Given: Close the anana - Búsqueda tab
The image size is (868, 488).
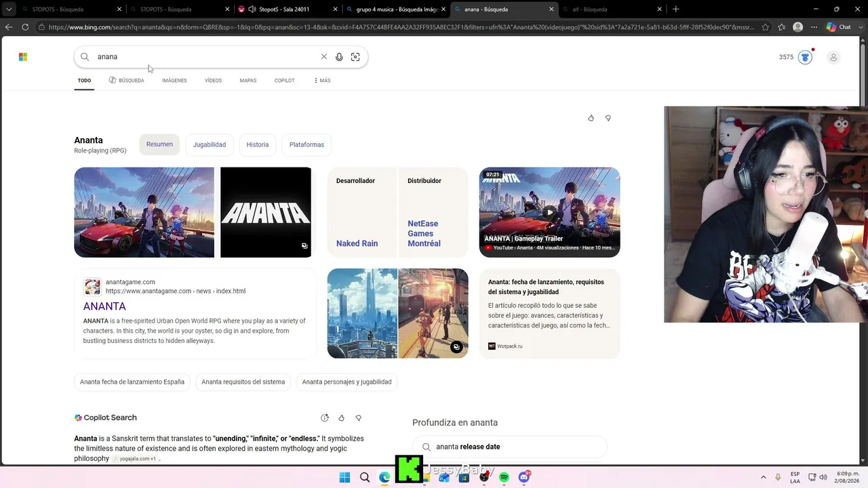Looking at the screenshot, I should coord(551,9).
